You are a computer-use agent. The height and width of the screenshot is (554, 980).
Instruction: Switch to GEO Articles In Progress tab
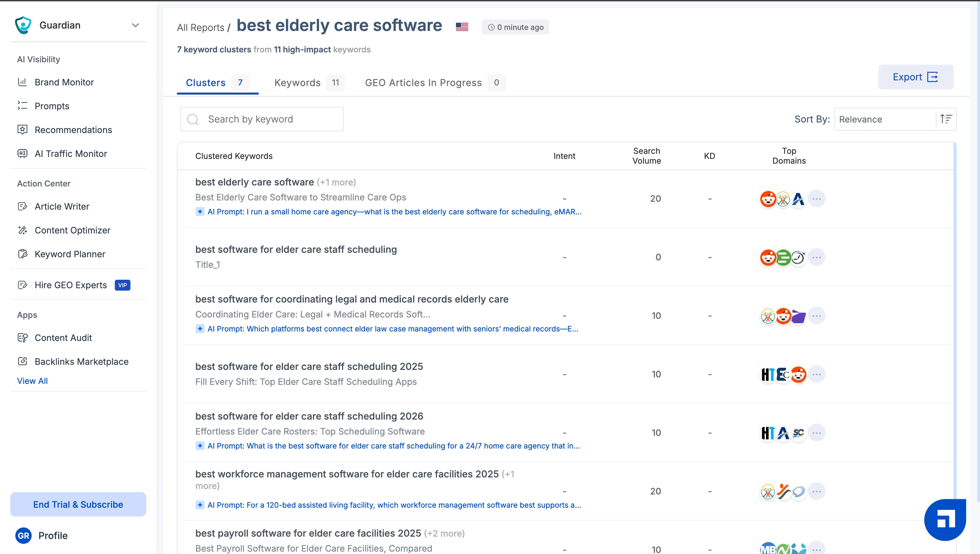pyautogui.click(x=435, y=83)
